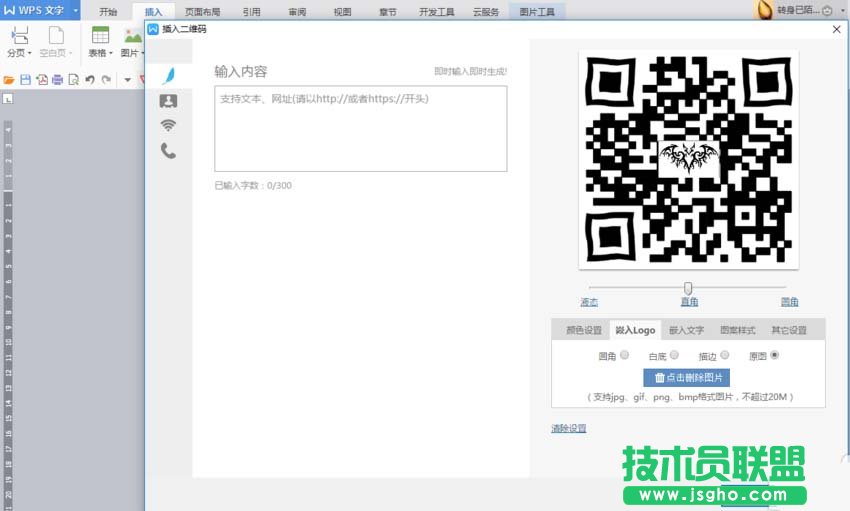Image resolution: width=850 pixels, height=511 pixels.
Task: Click the QR corner style slider handle
Action: (x=688, y=288)
